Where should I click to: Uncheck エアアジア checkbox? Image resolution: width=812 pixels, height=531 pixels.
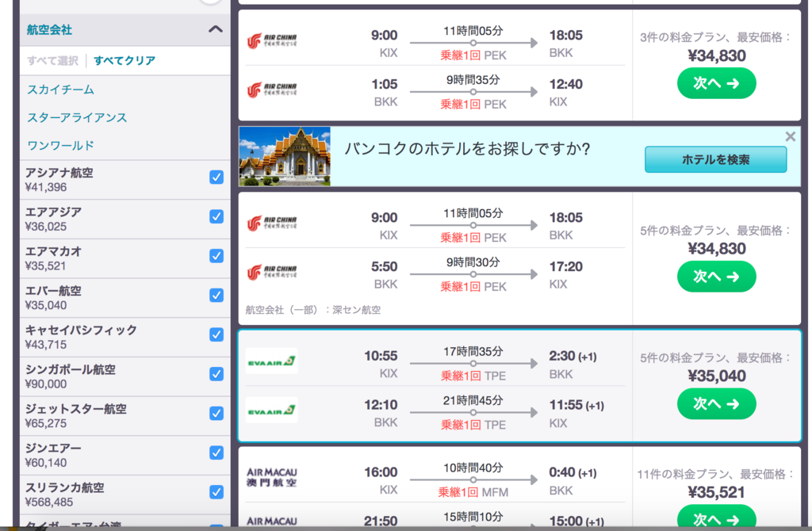[x=216, y=216]
